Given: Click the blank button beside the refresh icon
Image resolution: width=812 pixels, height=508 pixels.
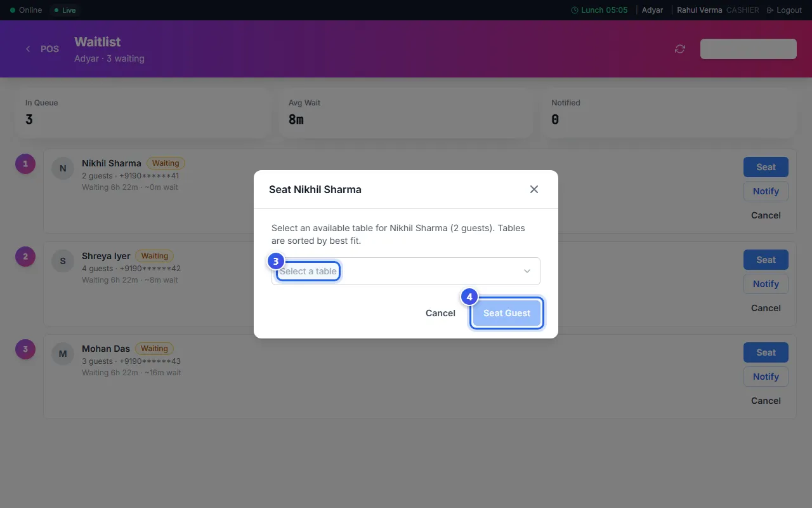Looking at the screenshot, I should [x=749, y=49].
